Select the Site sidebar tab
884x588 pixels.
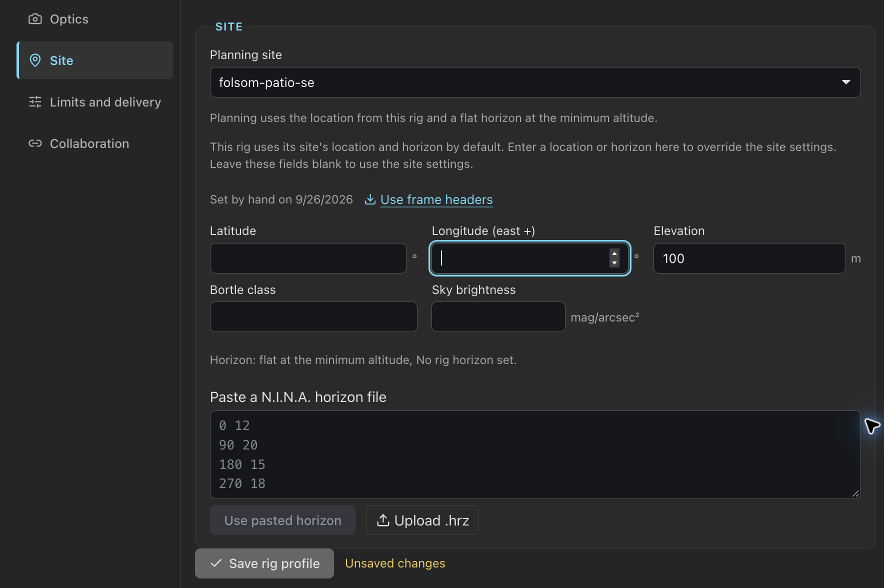94,60
